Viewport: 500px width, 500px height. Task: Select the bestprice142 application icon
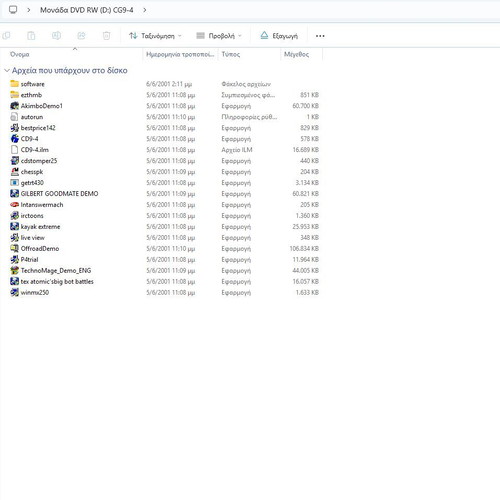(14, 128)
